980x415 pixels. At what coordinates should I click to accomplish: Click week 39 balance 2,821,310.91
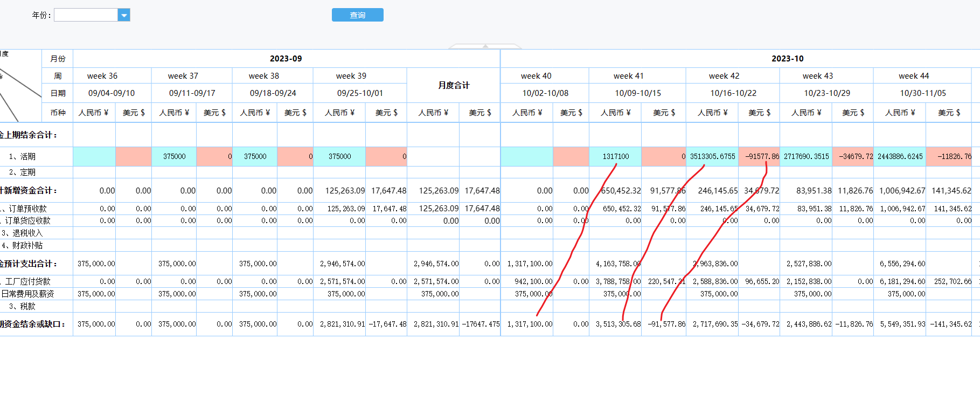tap(342, 324)
